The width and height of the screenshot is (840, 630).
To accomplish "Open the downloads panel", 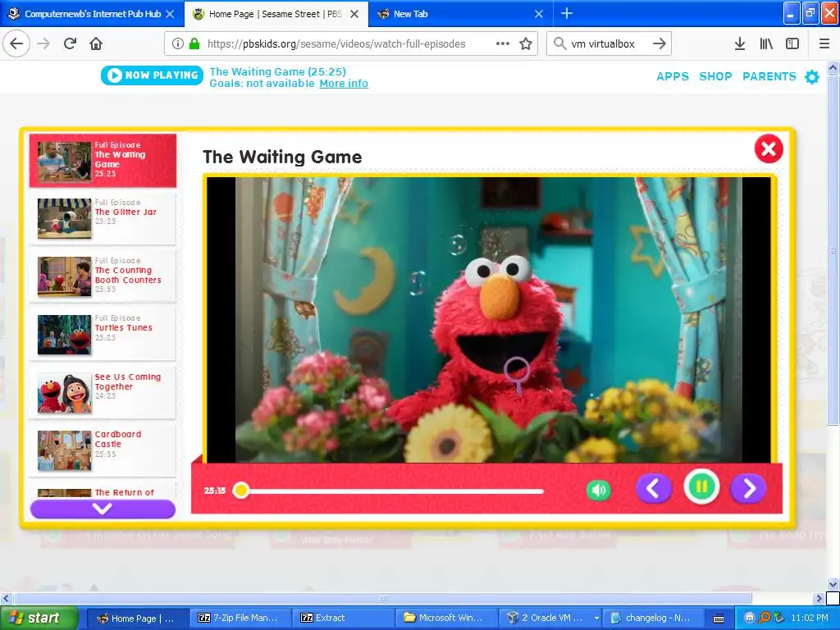I will pos(740,44).
